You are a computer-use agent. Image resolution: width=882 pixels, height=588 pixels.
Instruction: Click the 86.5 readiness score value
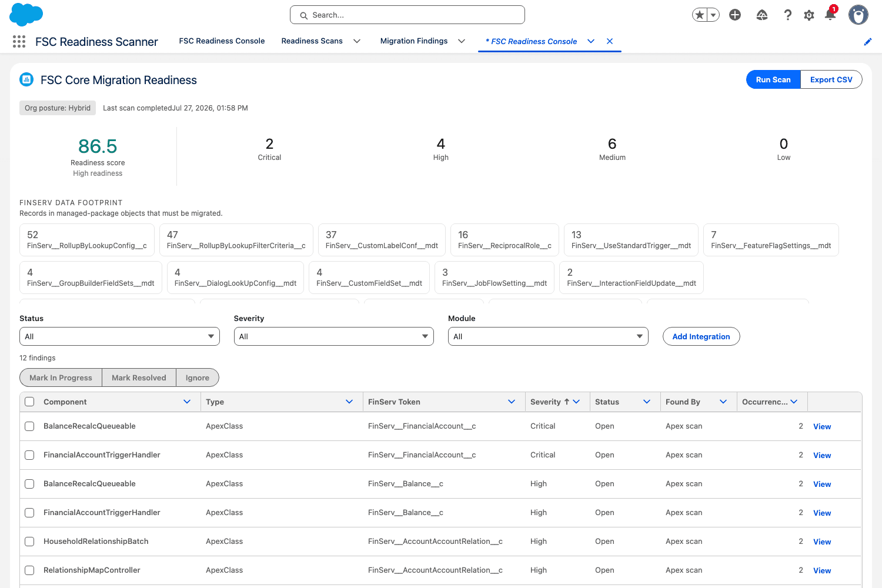point(98,146)
